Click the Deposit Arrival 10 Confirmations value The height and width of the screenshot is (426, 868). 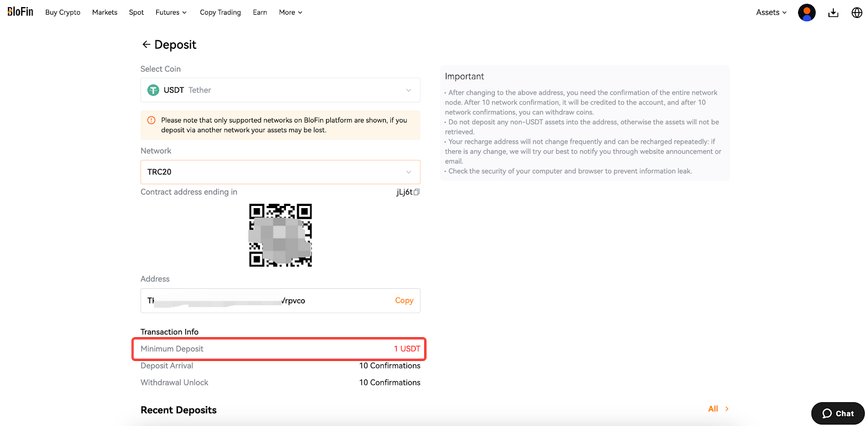click(x=390, y=366)
